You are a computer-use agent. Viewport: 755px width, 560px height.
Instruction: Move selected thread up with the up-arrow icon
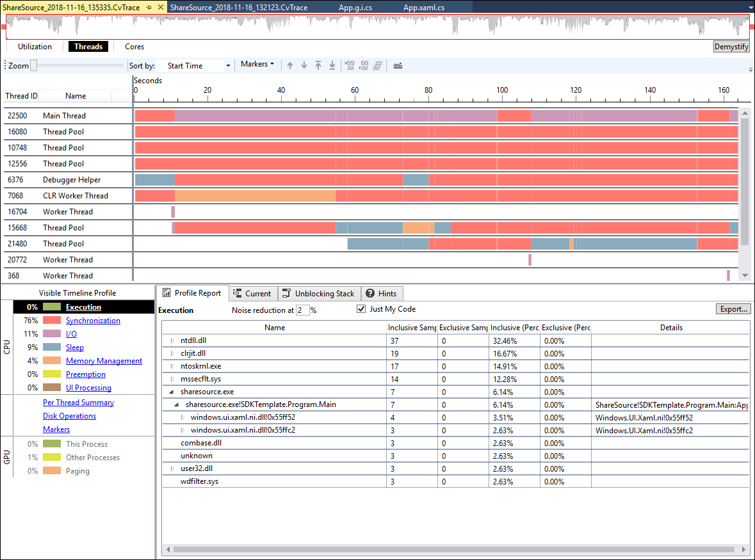pyautogui.click(x=290, y=65)
